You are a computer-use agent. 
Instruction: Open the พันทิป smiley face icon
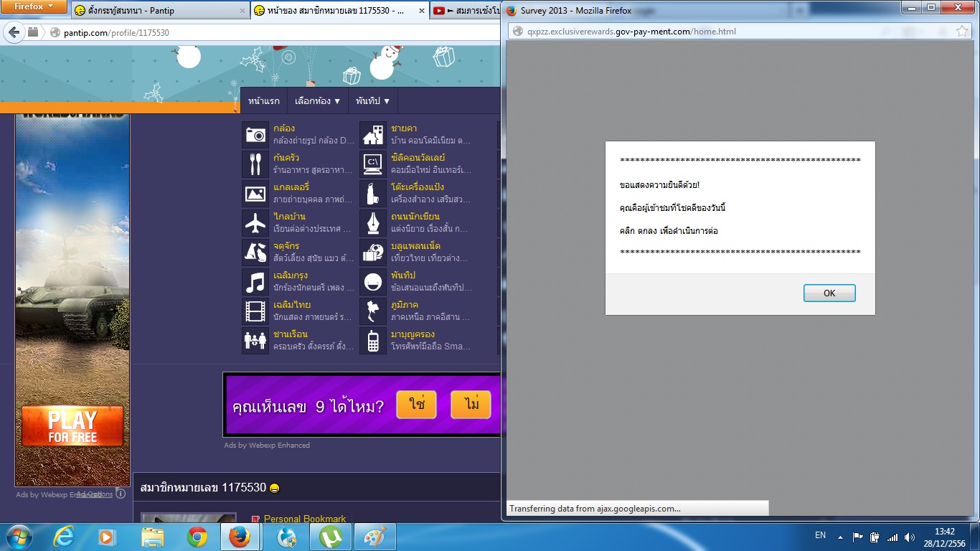pos(373,282)
